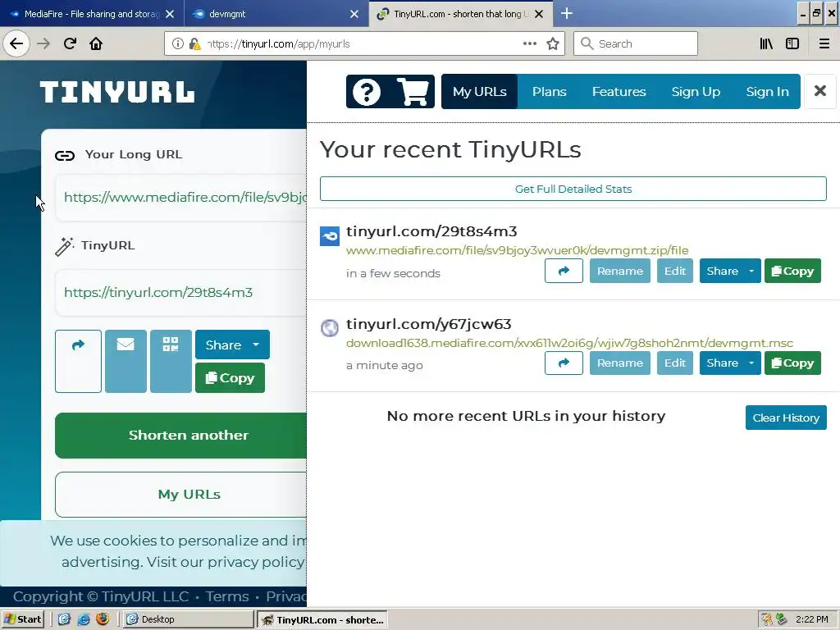Click the browser forward arrow
Image resolution: width=840 pixels, height=630 pixels.
click(x=43, y=43)
